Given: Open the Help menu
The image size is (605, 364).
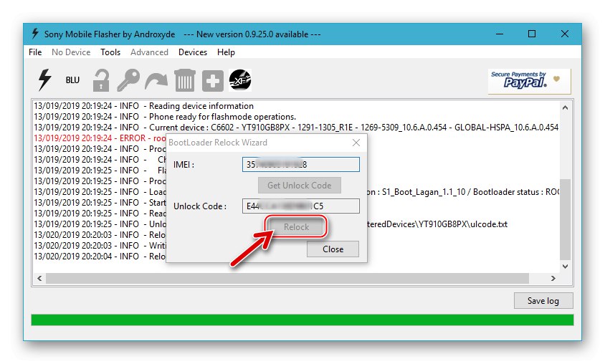Looking at the screenshot, I should point(226,52).
